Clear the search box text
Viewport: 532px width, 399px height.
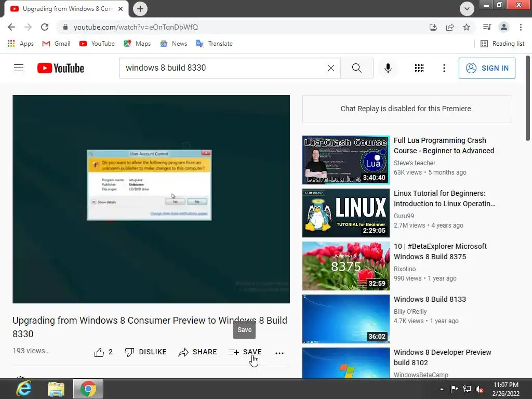[x=331, y=68]
